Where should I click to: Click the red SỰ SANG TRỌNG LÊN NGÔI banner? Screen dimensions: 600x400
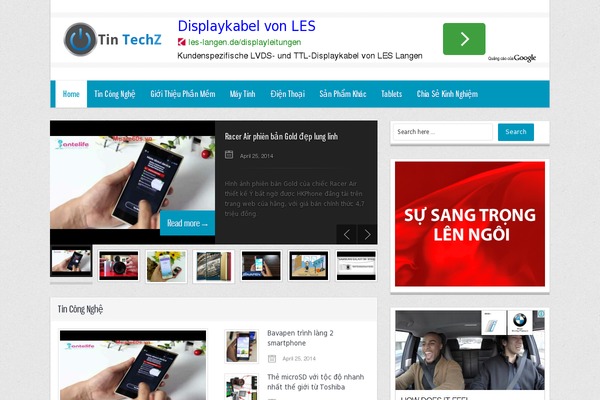(470, 224)
